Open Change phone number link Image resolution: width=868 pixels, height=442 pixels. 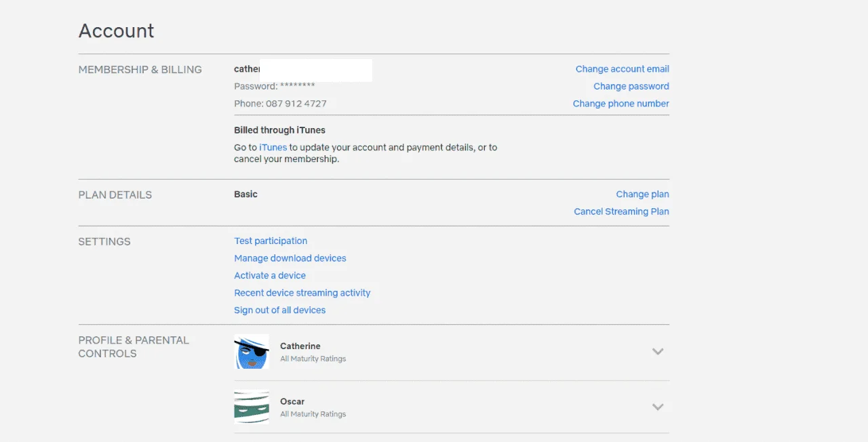click(621, 104)
